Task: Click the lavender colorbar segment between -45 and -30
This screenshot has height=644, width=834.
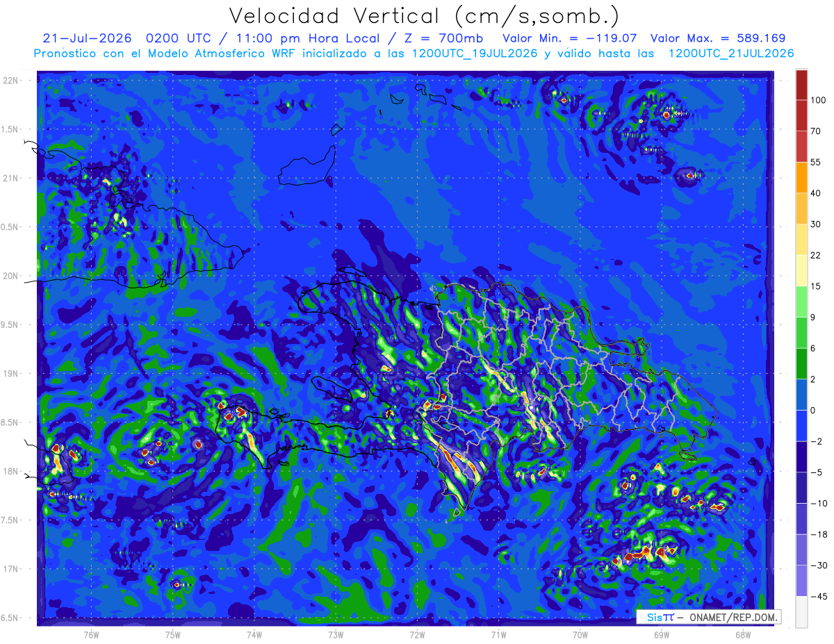Action: [x=801, y=581]
